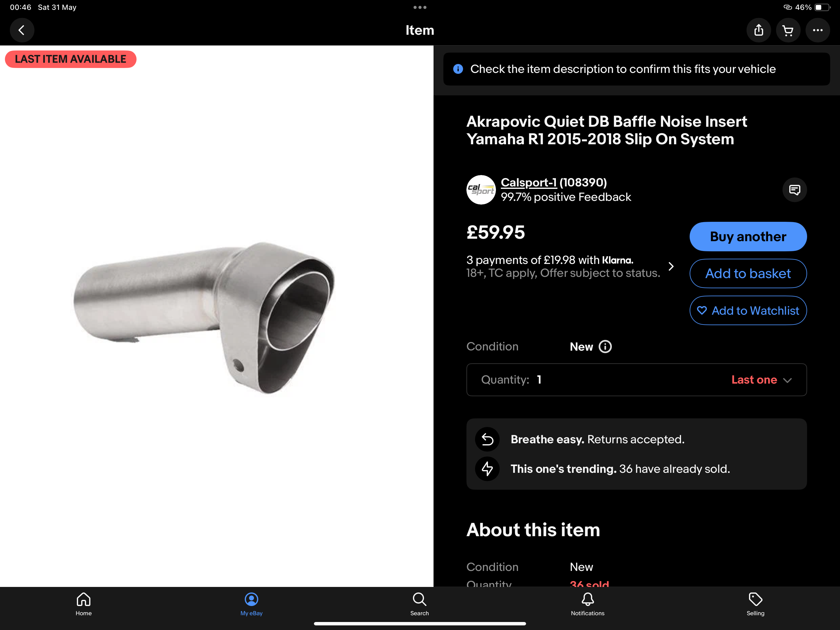Image resolution: width=840 pixels, height=630 pixels.
Task: Switch to the Selling tab
Action: (x=755, y=604)
